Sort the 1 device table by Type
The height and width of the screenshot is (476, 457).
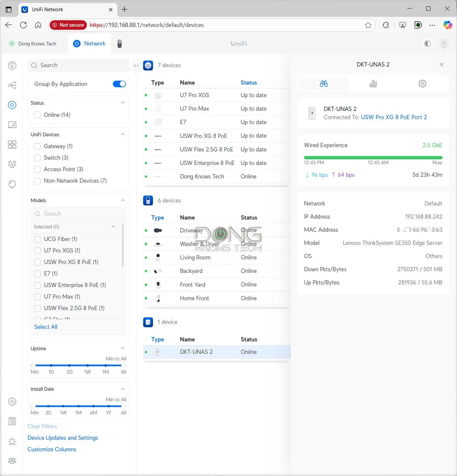[158, 340]
